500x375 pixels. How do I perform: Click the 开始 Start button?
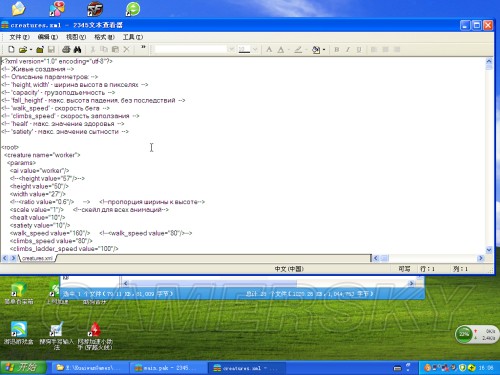tap(23, 368)
